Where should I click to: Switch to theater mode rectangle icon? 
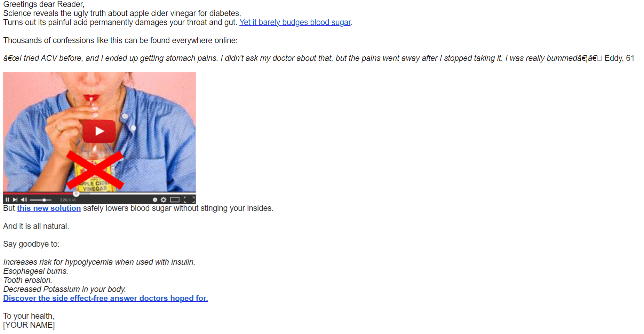pos(175,200)
